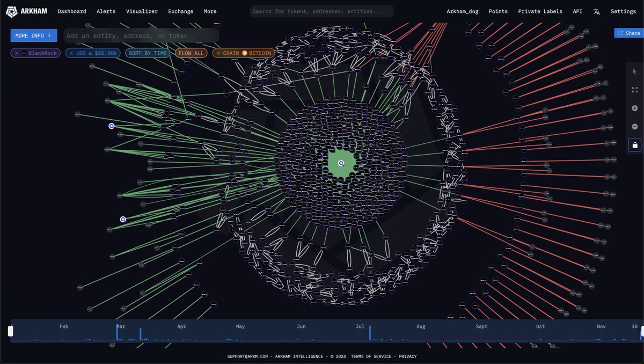Screen dimensions: 644x364
Task: Toggle the SORT BY TIME option
Action: tap(148, 53)
